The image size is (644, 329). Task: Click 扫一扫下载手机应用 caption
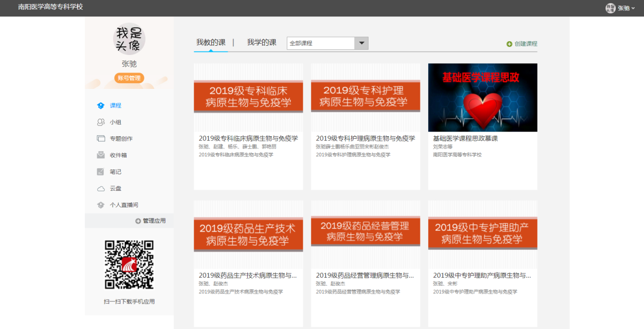coord(129,302)
